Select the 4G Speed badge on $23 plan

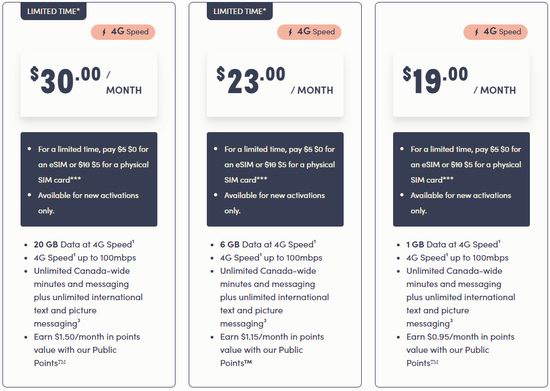pos(309,32)
